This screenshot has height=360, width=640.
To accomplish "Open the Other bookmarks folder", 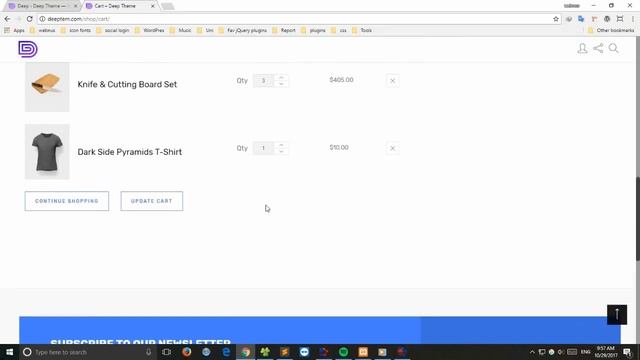I will click(x=611, y=30).
